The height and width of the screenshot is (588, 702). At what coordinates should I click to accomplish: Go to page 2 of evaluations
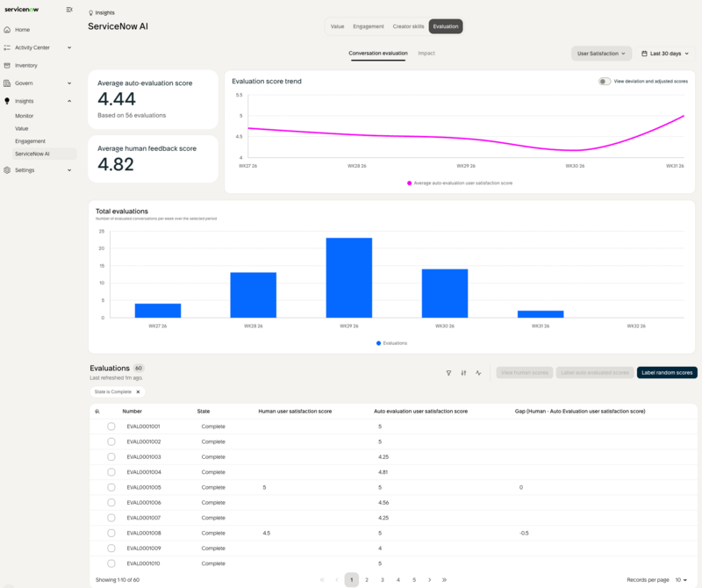pos(367,579)
